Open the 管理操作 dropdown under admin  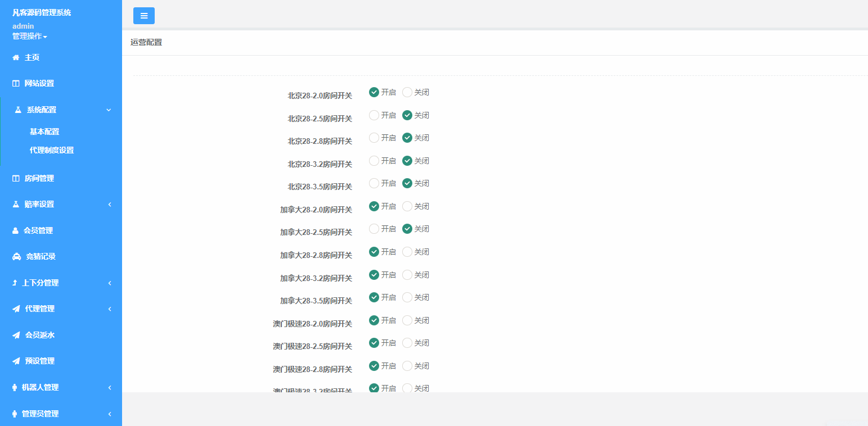(x=29, y=36)
